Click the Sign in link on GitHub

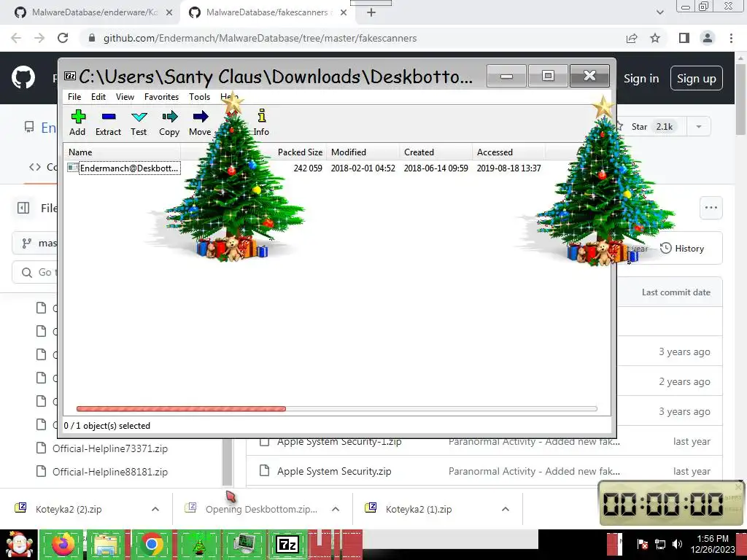[641, 79]
